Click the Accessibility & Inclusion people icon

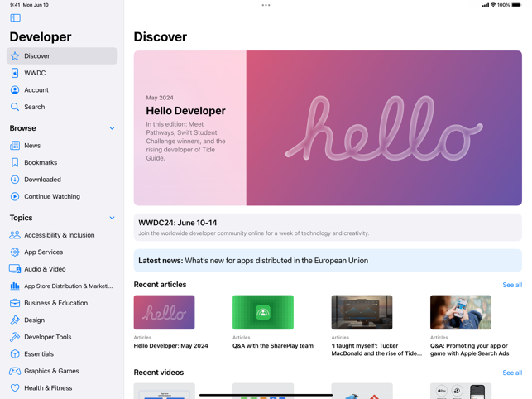[15, 235]
